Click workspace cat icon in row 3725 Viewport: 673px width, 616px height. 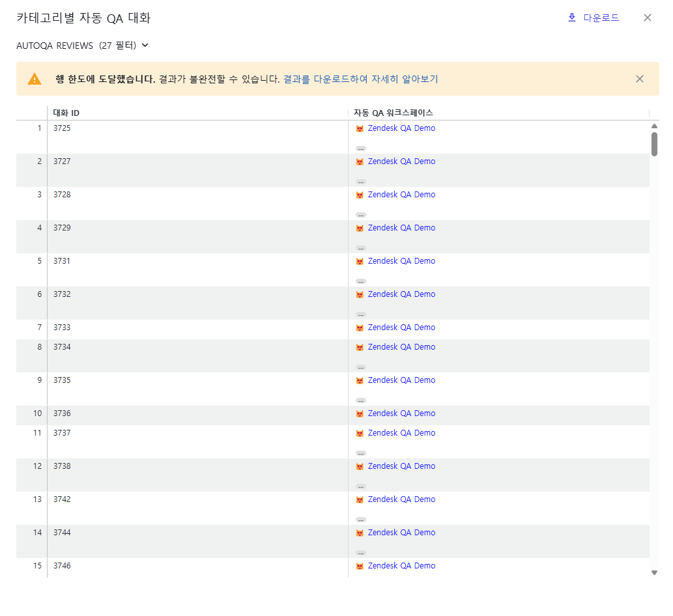(x=360, y=129)
